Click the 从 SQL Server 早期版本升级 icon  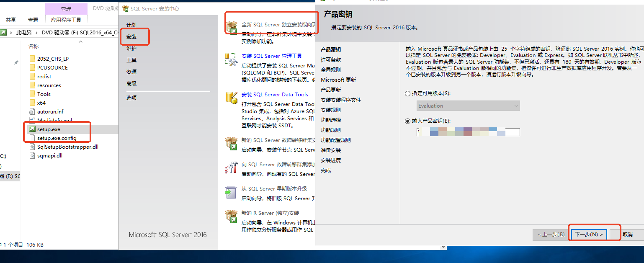pyautogui.click(x=232, y=192)
